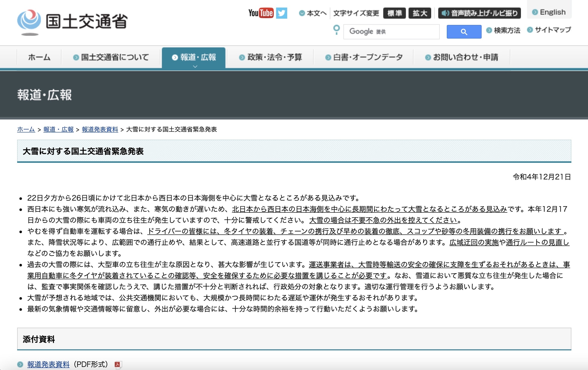Image resolution: width=588 pixels, height=370 pixels.
Task: Set text size to 拡大
Action: click(420, 13)
